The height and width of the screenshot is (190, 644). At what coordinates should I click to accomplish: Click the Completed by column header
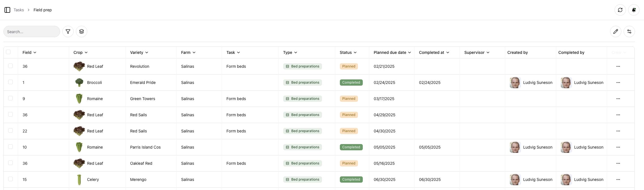click(571, 52)
